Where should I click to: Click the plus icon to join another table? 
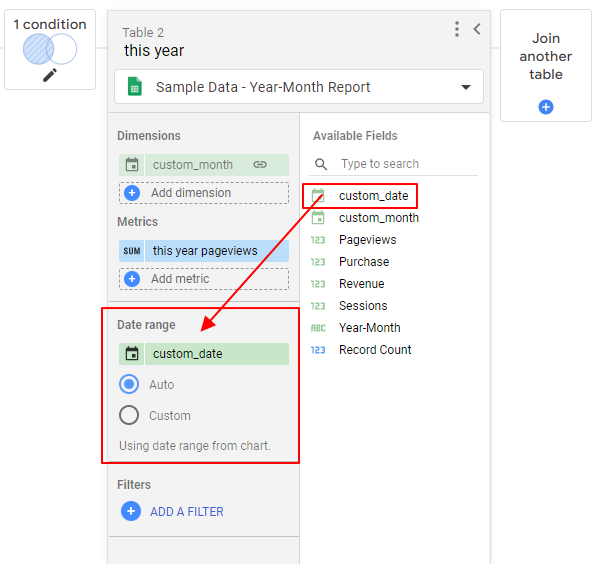[x=546, y=107]
